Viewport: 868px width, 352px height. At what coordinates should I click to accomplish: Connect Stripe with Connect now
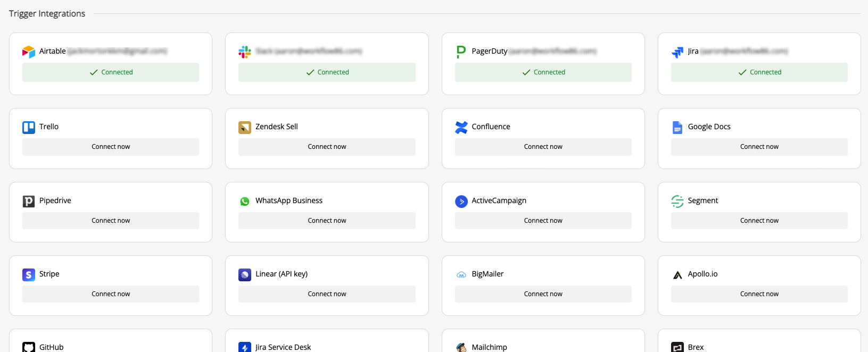coord(111,294)
